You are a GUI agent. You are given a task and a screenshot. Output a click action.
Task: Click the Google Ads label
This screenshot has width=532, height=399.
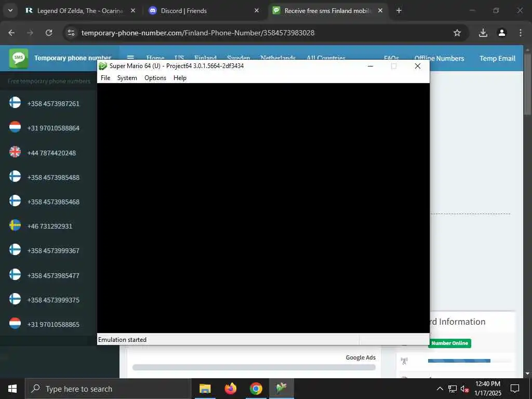coord(361,357)
